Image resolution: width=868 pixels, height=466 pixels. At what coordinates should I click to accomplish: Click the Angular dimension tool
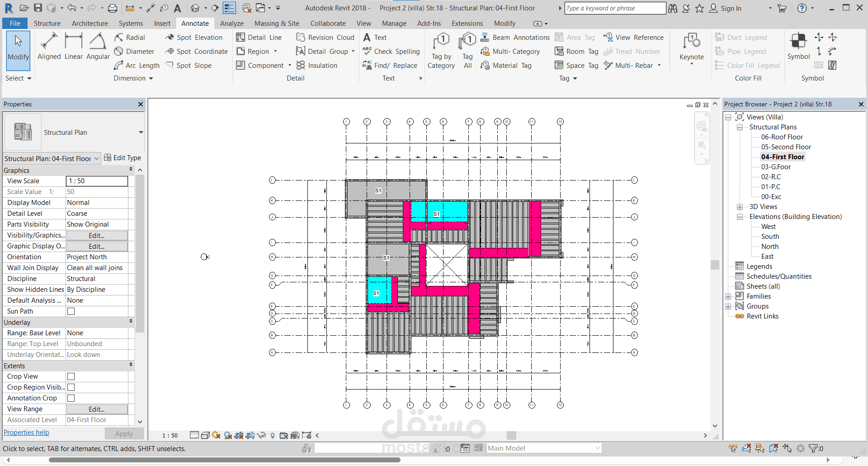click(98, 47)
